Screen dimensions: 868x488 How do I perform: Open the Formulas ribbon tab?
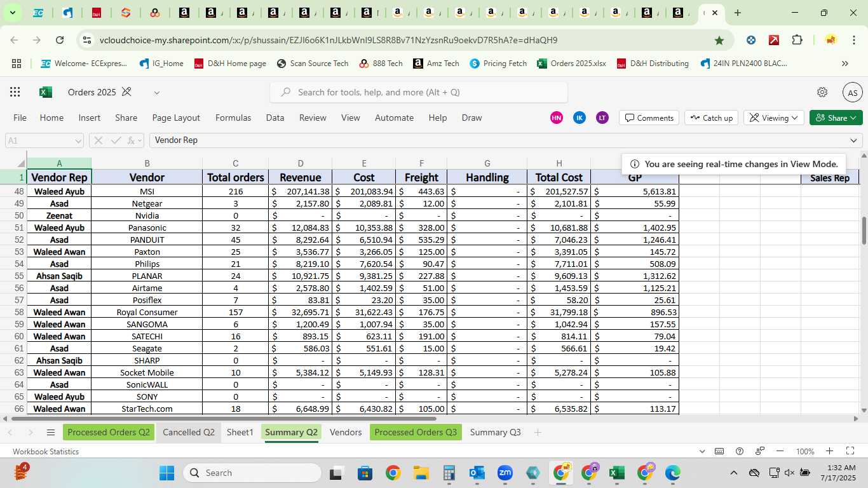coord(233,118)
